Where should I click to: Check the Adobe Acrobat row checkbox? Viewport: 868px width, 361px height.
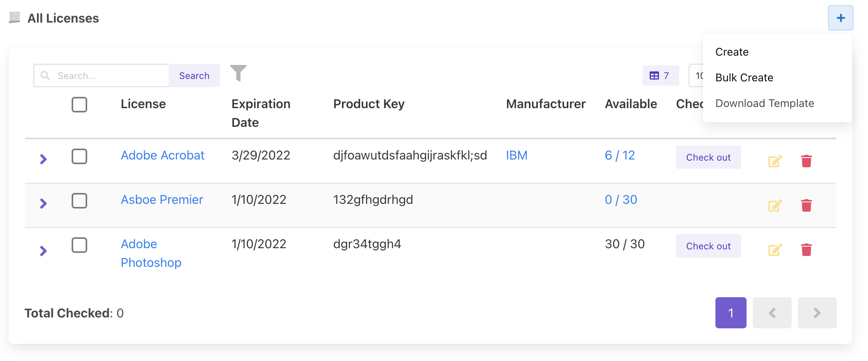(79, 156)
